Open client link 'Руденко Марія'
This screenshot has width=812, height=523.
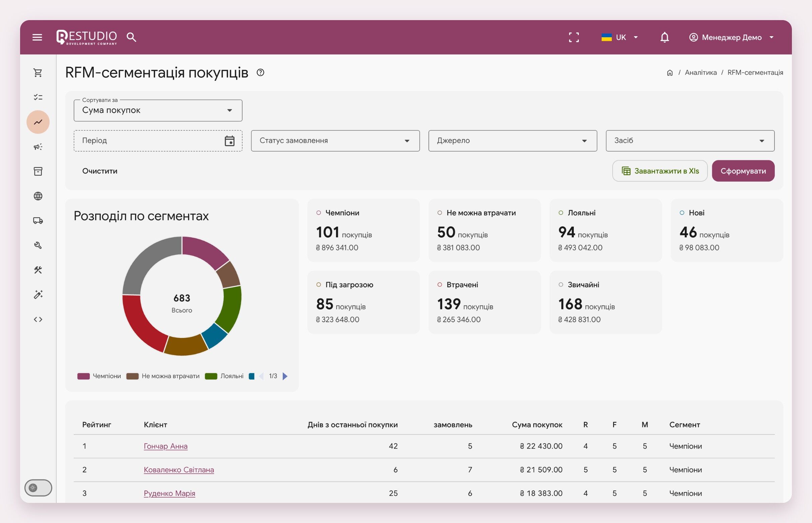169,493
